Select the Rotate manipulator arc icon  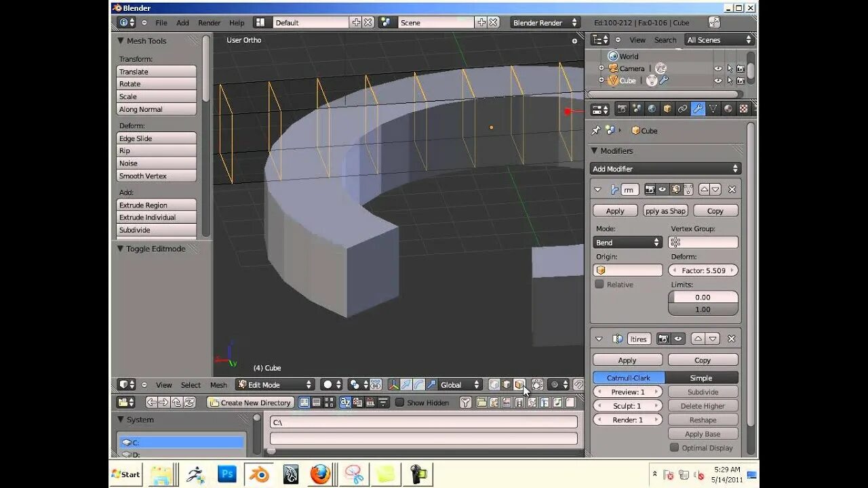click(x=418, y=384)
